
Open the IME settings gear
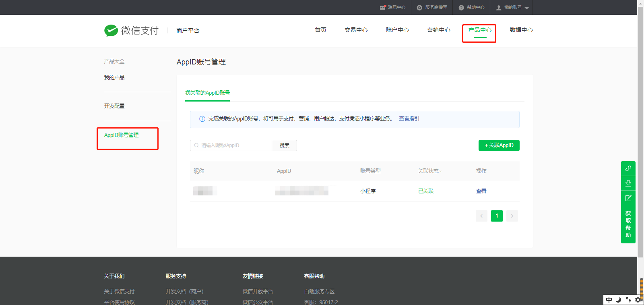tap(638, 300)
